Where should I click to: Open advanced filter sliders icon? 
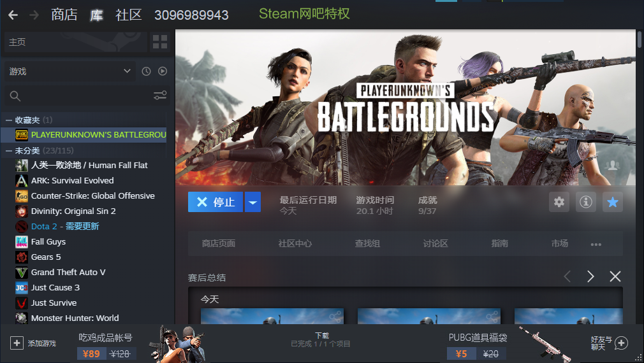pos(160,96)
